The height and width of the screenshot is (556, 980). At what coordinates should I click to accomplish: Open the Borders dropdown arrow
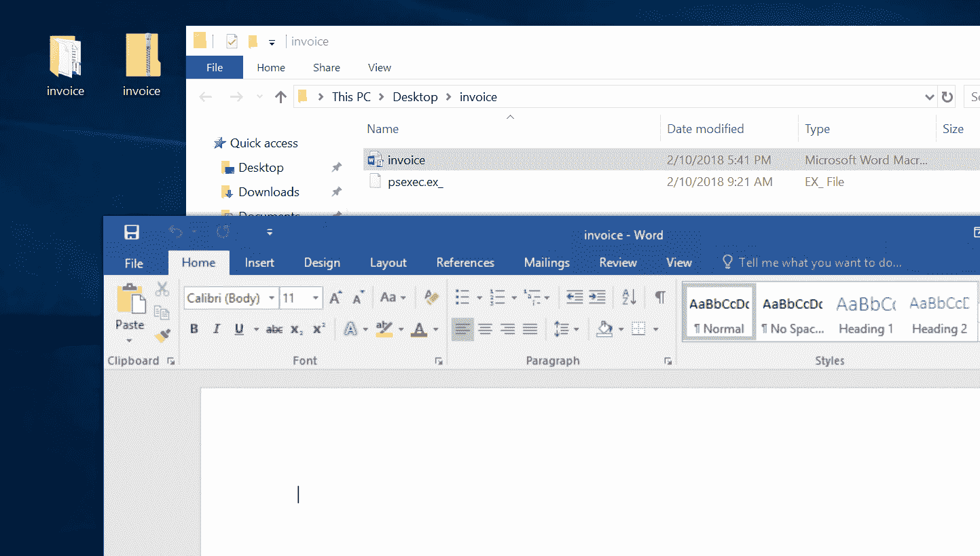click(655, 330)
